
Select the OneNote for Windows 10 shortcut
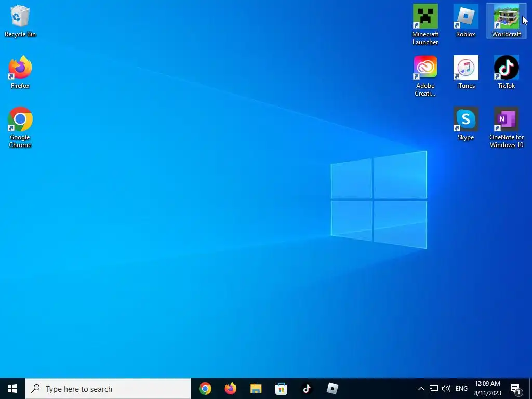click(x=506, y=127)
